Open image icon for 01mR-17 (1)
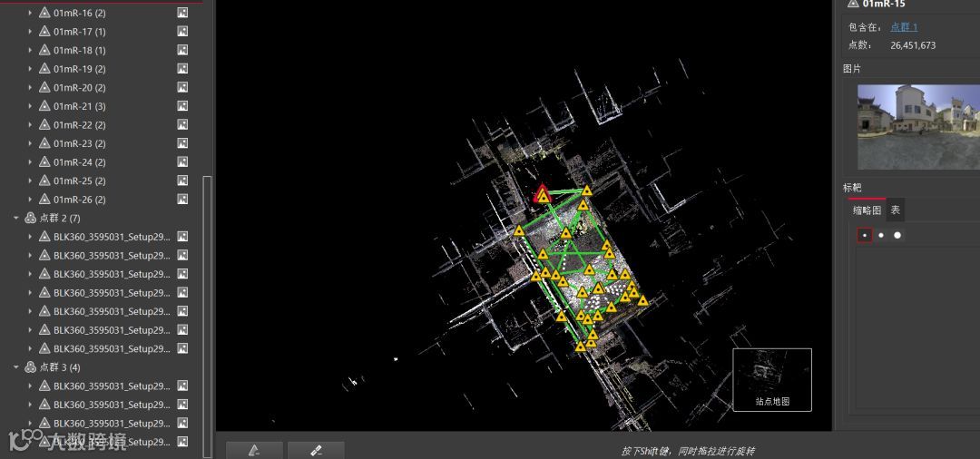Image resolution: width=980 pixels, height=459 pixels. click(182, 31)
